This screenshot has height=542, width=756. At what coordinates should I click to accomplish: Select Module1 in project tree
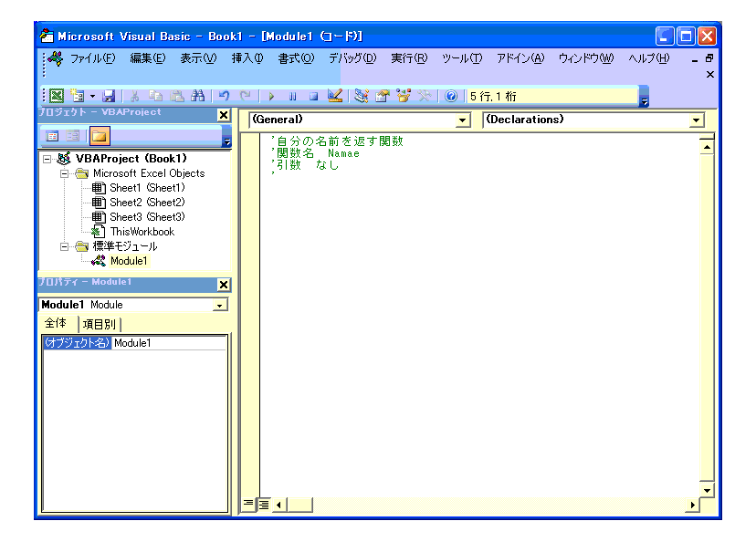coord(129,261)
